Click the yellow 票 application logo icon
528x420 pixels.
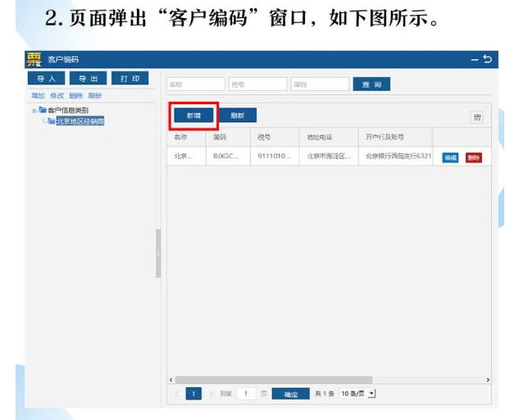click(34, 59)
